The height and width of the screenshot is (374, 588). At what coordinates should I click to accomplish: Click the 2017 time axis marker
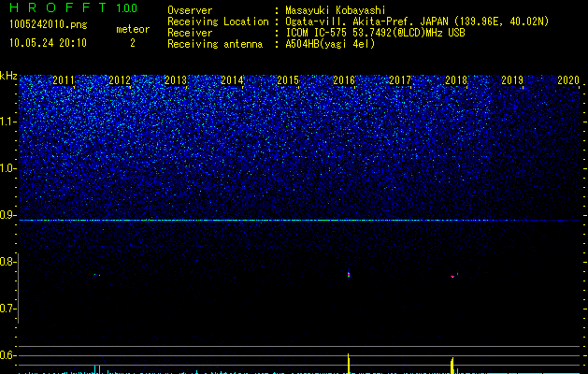pos(400,80)
